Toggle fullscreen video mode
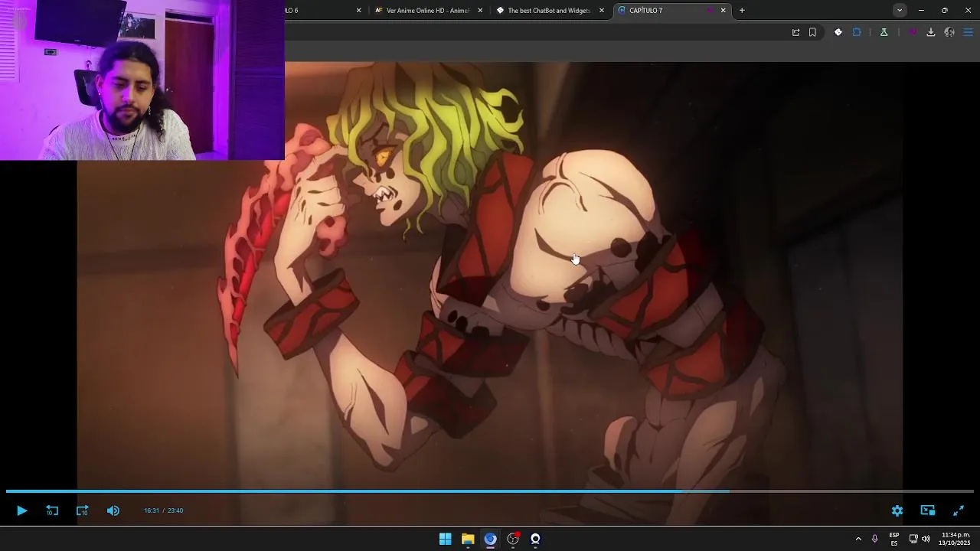The height and width of the screenshot is (551, 980). tap(959, 510)
